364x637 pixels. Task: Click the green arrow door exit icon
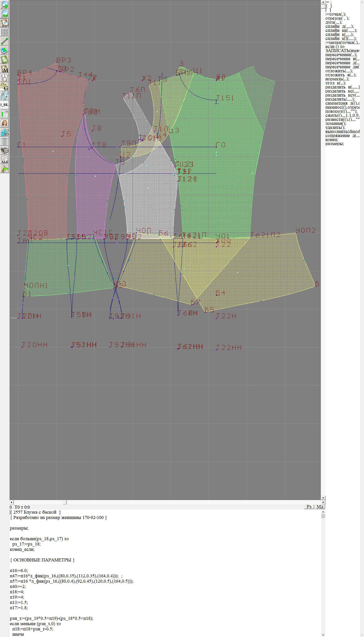coord(5,169)
